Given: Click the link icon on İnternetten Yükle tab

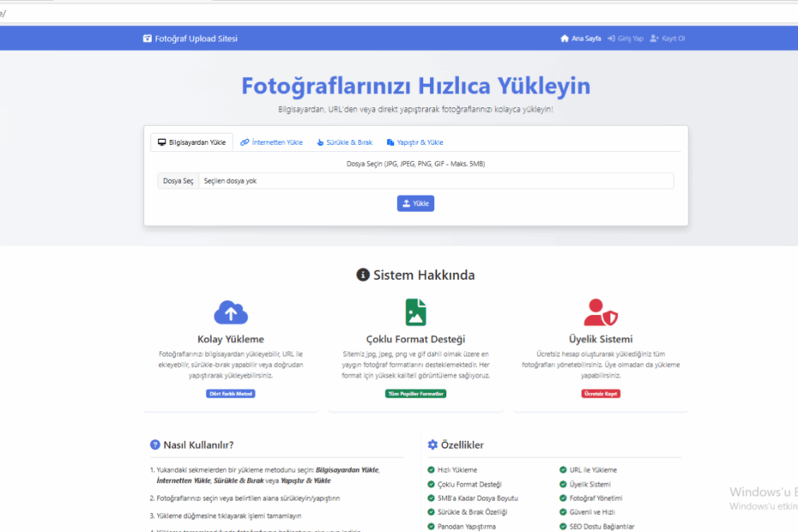Looking at the screenshot, I should [x=246, y=142].
